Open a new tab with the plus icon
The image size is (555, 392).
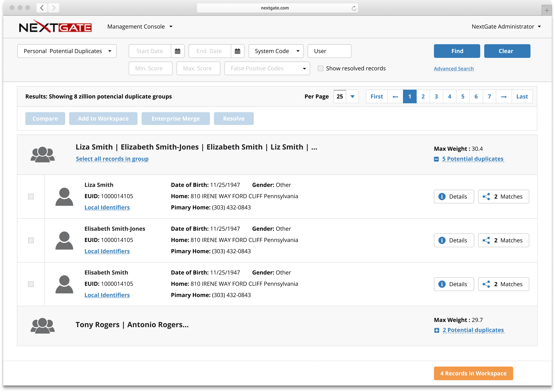coord(547,10)
